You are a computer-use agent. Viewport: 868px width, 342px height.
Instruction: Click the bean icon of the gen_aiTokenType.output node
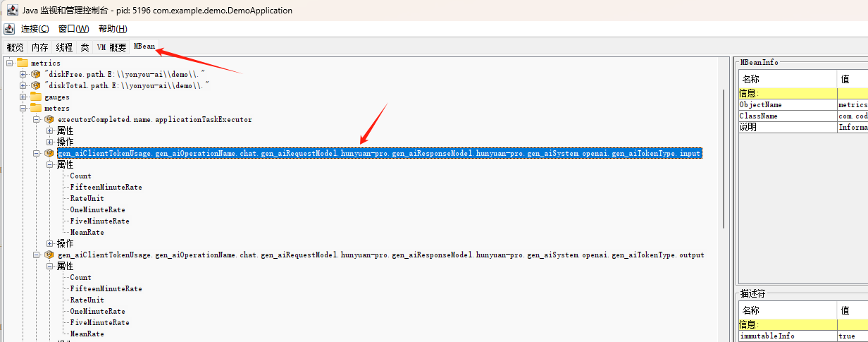coord(49,255)
